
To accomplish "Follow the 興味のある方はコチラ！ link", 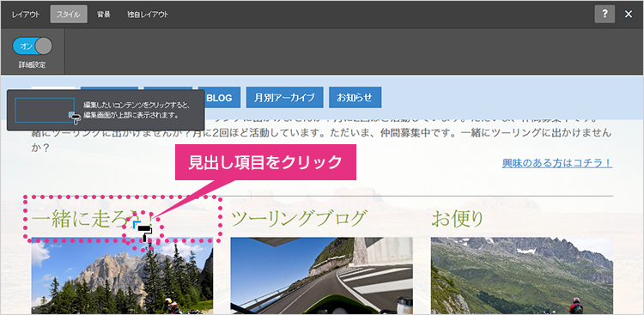I will pyautogui.click(x=557, y=163).
